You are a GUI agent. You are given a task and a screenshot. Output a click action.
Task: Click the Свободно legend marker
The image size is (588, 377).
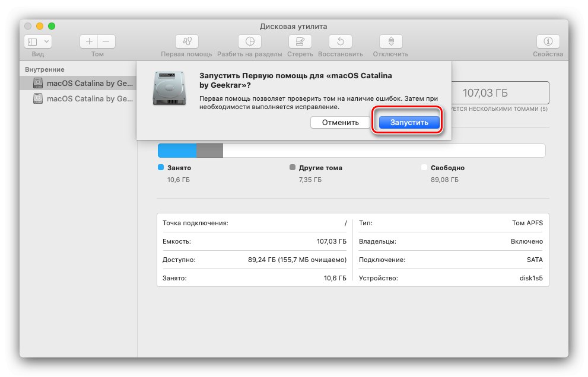424,168
